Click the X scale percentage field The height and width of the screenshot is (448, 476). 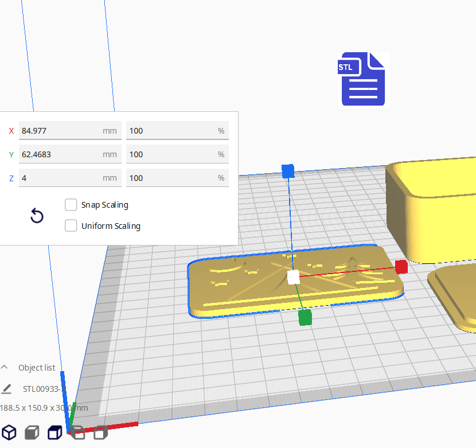pos(171,131)
